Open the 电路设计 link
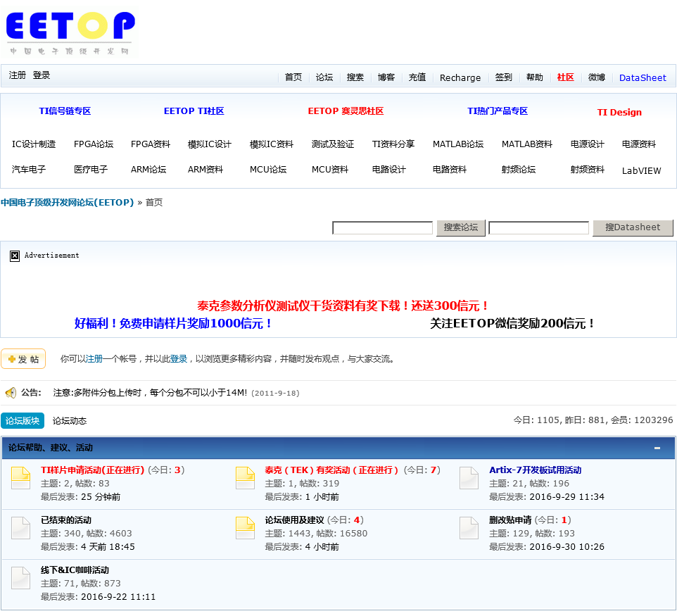The height and width of the screenshot is (616, 677). (389, 170)
